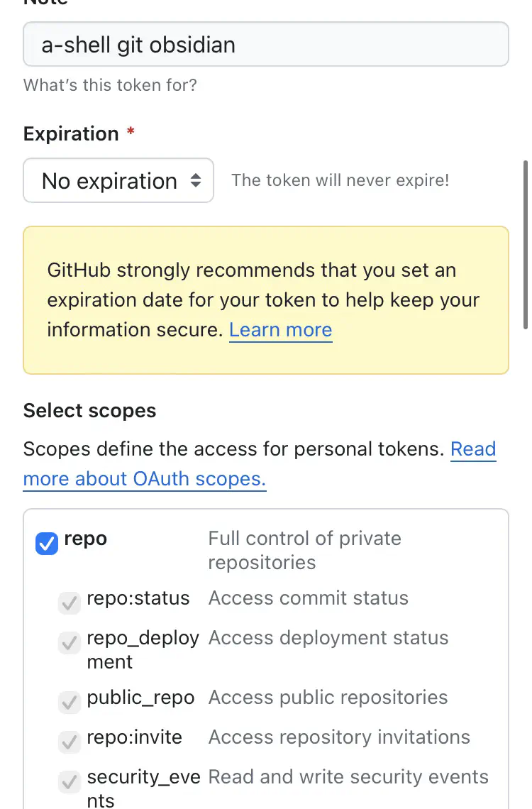The height and width of the screenshot is (809, 532).
Task: Click the "Select scopes" heading
Action: click(x=89, y=411)
